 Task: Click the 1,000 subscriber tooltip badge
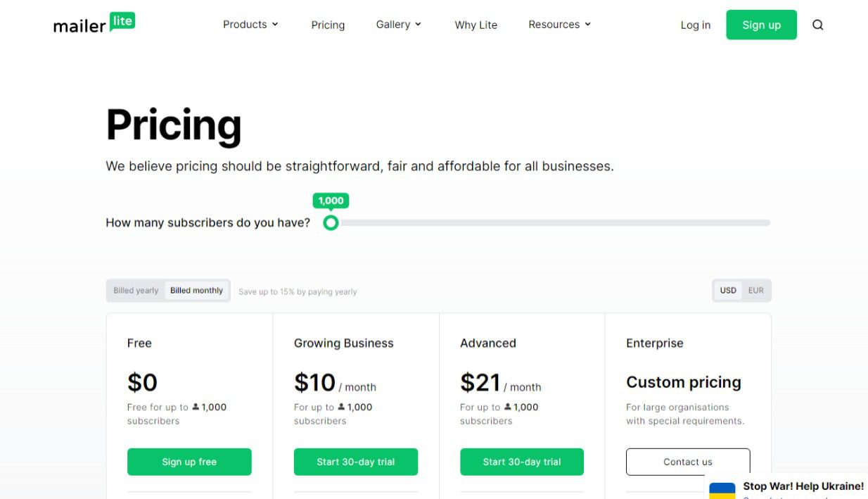331,201
